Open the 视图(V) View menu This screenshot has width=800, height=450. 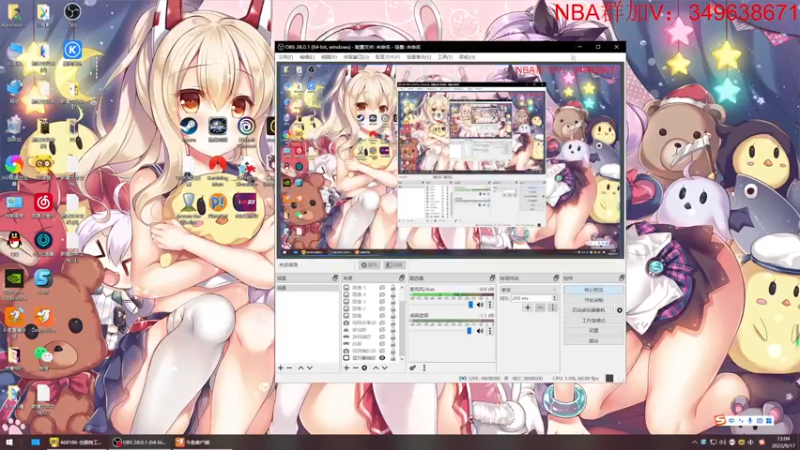(329, 57)
